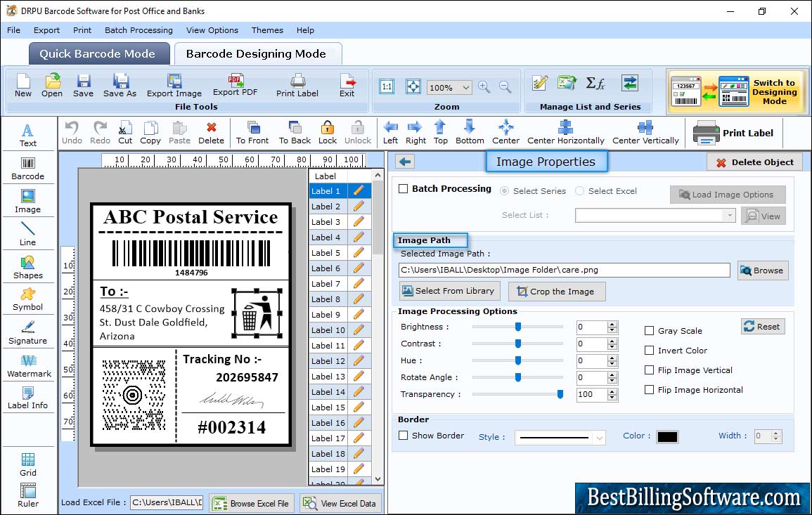The width and height of the screenshot is (812, 515).
Task: Decrease the Rotate Angle spinner value
Action: 612,381
